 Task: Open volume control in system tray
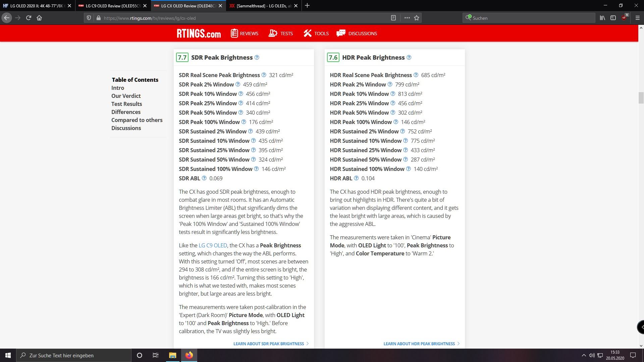coord(592,355)
